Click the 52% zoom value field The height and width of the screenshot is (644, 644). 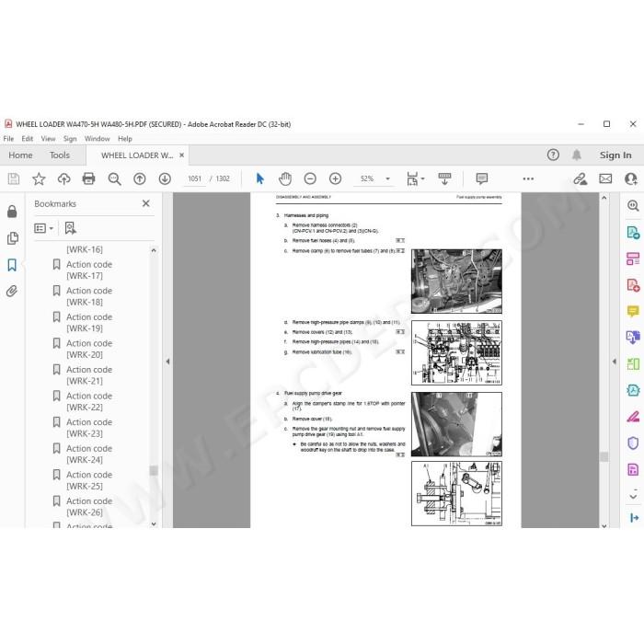click(367, 178)
